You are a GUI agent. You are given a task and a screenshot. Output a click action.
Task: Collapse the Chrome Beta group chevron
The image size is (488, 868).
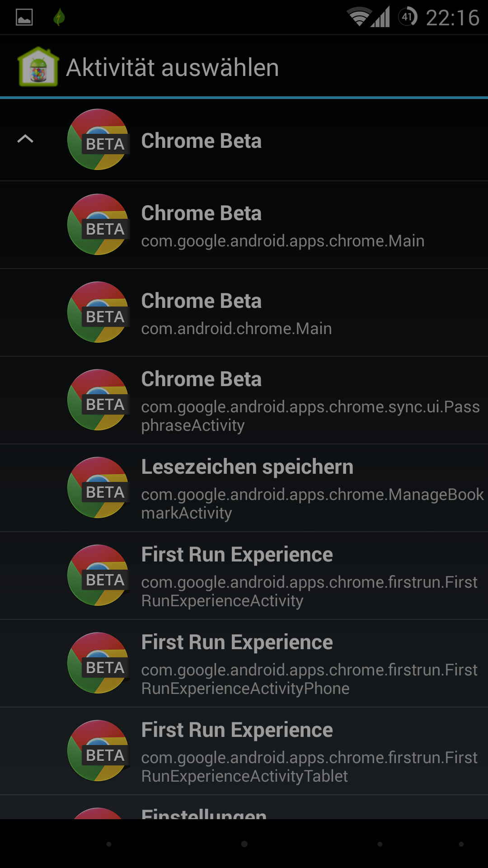click(x=25, y=139)
